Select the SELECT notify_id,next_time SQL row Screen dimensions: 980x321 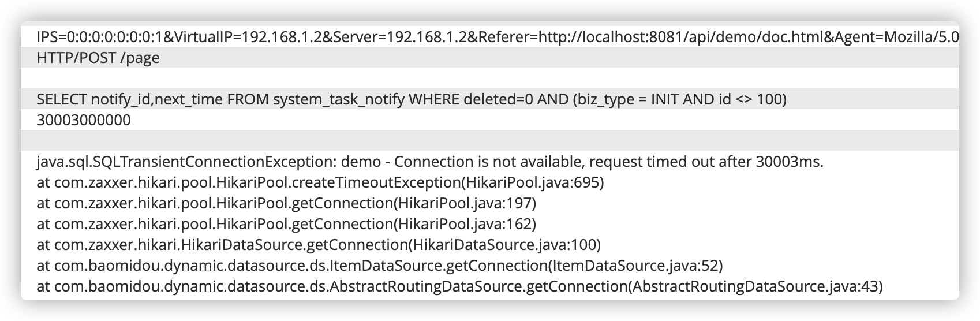(x=490, y=99)
